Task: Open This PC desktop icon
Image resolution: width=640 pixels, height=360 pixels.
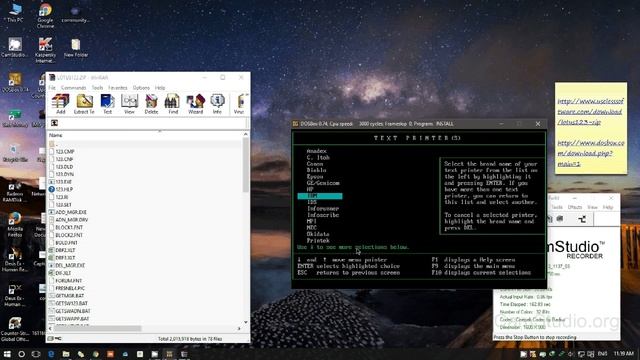Action: [x=15, y=13]
